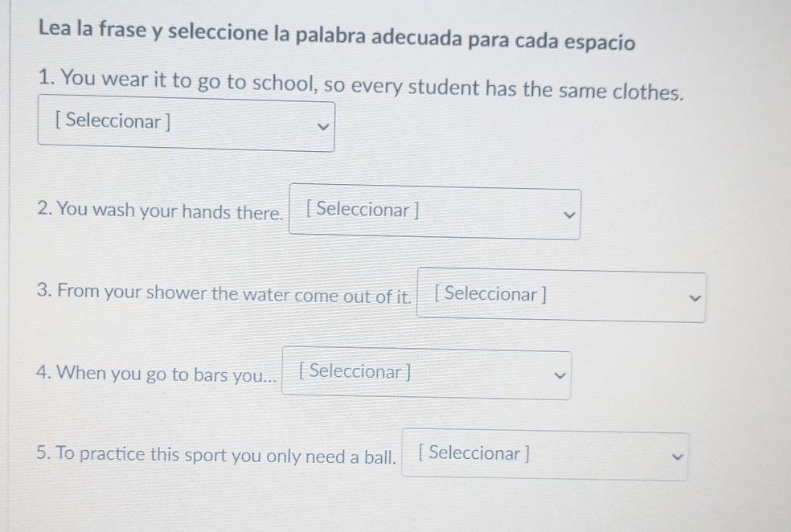Open the dropdown under the school clothes sentence
The height and width of the screenshot is (532, 791).
click(186, 124)
